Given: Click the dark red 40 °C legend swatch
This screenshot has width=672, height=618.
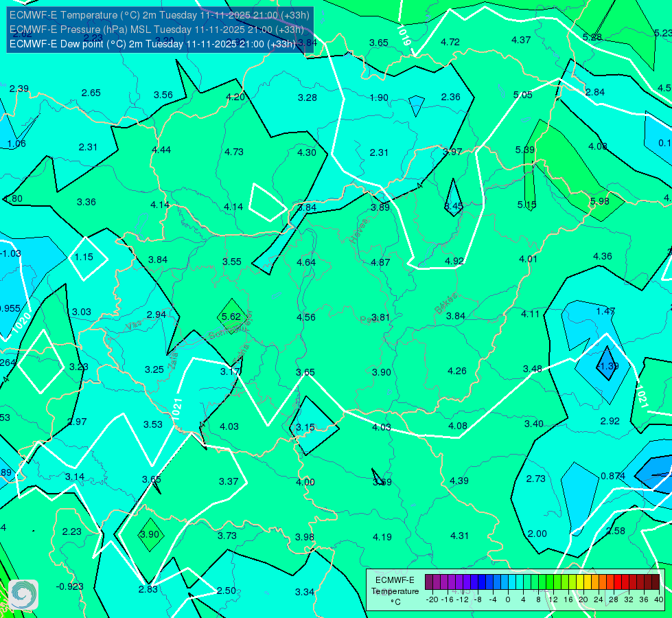Looking at the screenshot, I should tap(656, 582).
